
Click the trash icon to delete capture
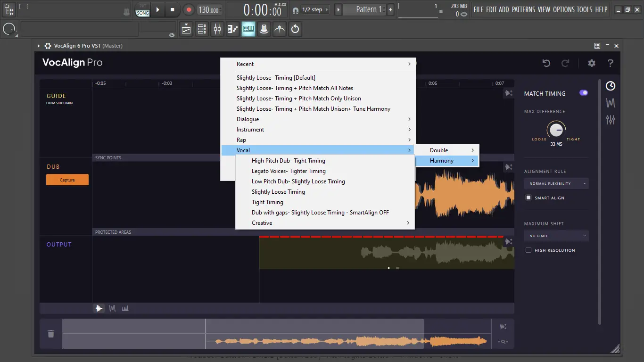[x=51, y=334]
